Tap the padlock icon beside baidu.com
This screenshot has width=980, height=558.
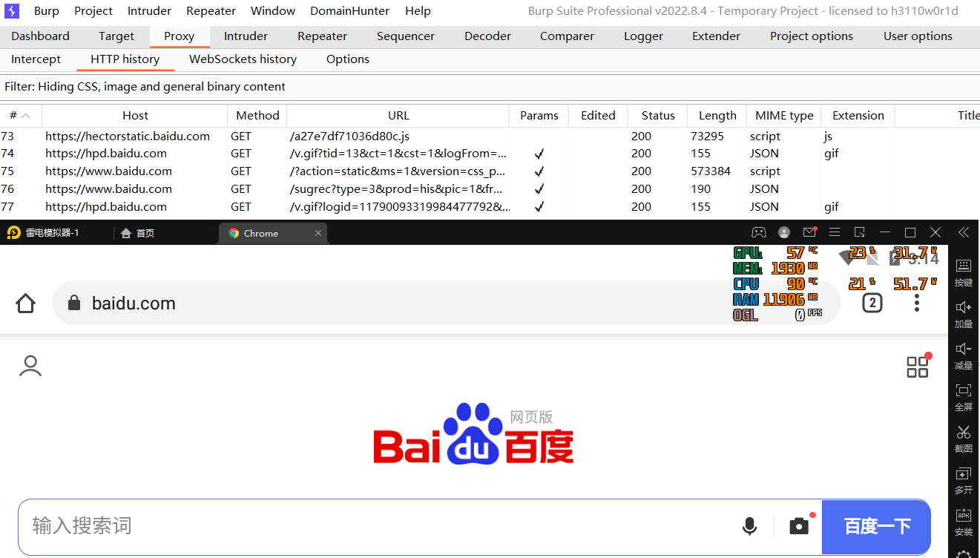pyautogui.click(x=73, y=303)
